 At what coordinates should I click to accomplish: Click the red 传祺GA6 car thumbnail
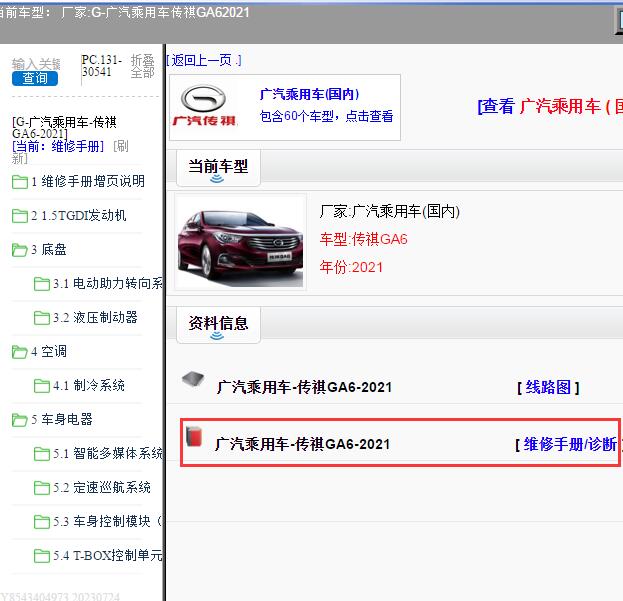240,242
